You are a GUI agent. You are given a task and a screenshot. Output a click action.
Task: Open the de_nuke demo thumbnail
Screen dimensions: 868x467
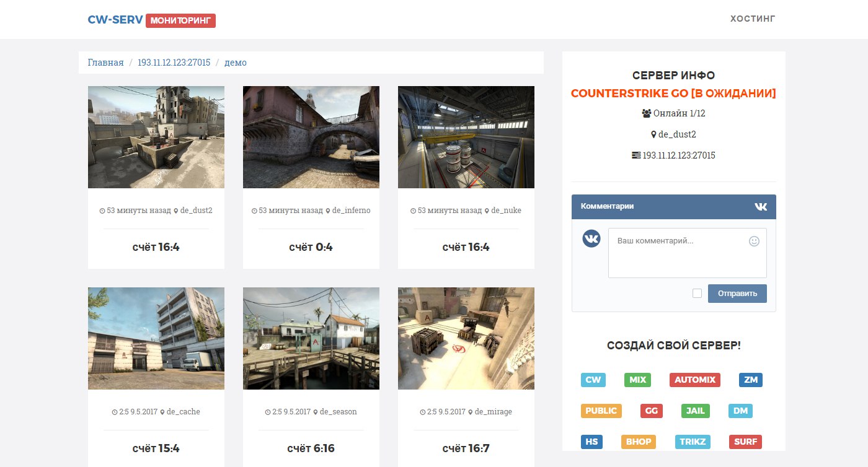click(x=466, y=137)
